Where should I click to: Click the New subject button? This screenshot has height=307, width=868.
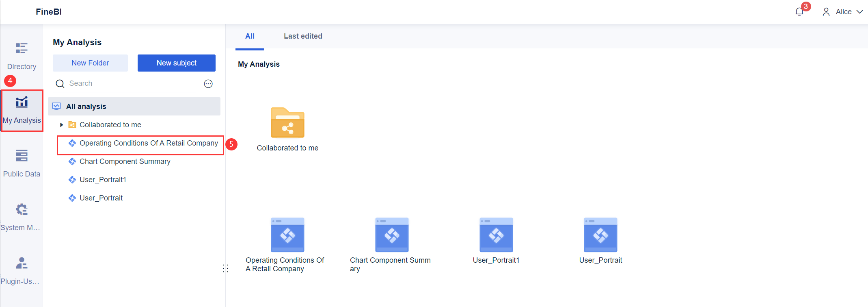tap(177, 63)
